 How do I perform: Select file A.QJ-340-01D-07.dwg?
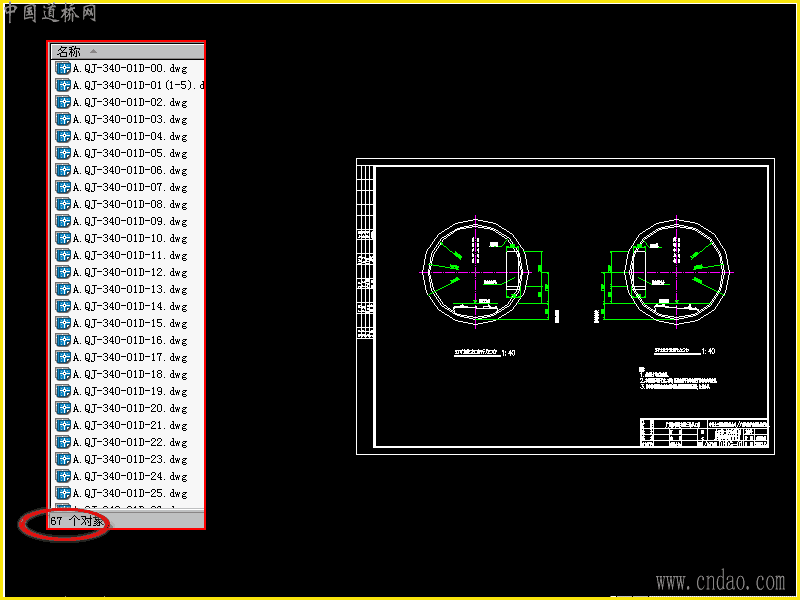130,187
